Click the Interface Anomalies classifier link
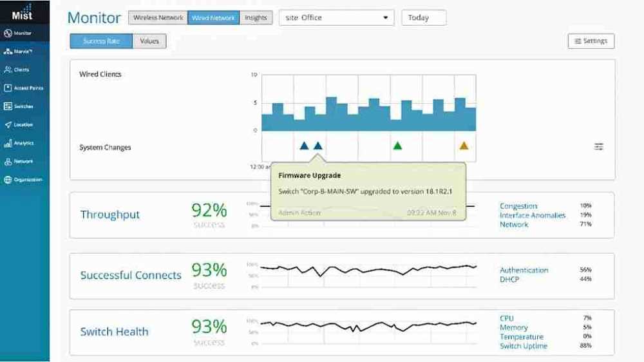The width and height of the screenshot is (644, 362). pos(532,215)
